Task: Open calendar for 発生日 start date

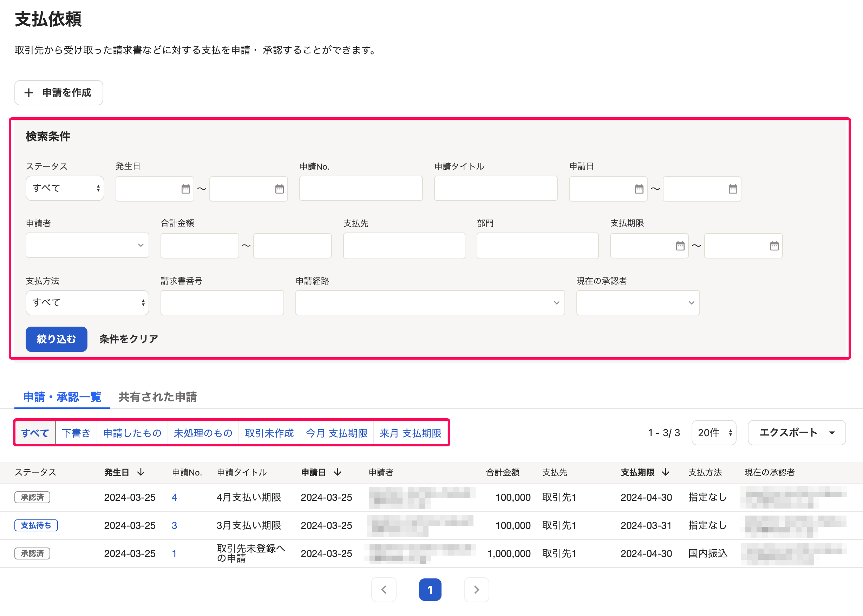Action: pyautogui.click(x=185, y=189)
